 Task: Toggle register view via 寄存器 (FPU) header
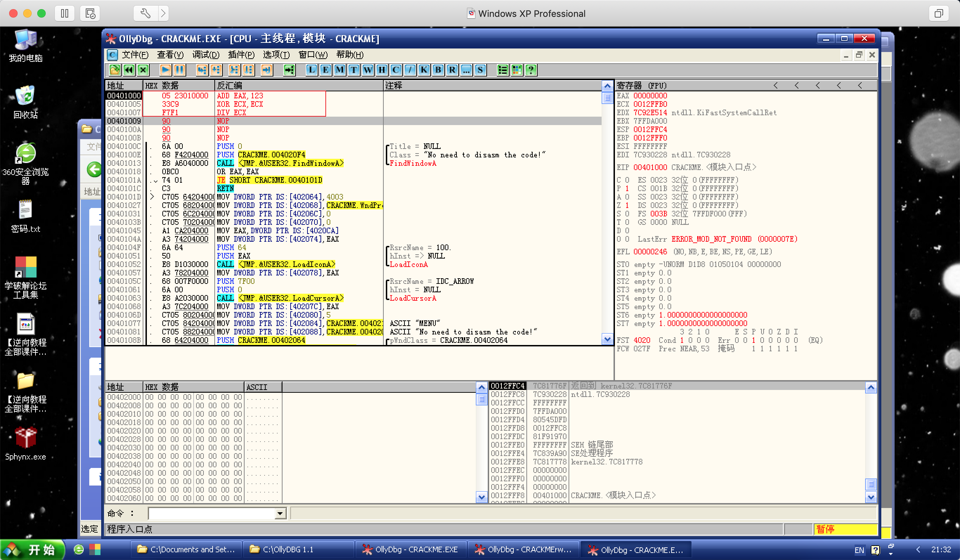pos(641,86)
